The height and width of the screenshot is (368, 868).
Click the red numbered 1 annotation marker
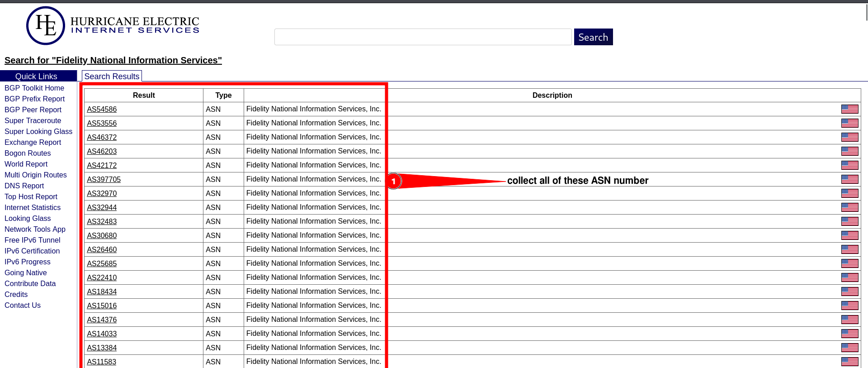tap(393, 181)
